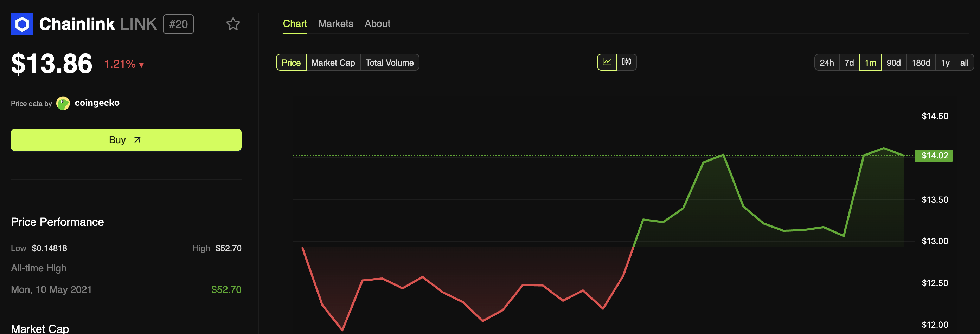
Task: Open the Chart tab
Action: (x=295, y=24)
